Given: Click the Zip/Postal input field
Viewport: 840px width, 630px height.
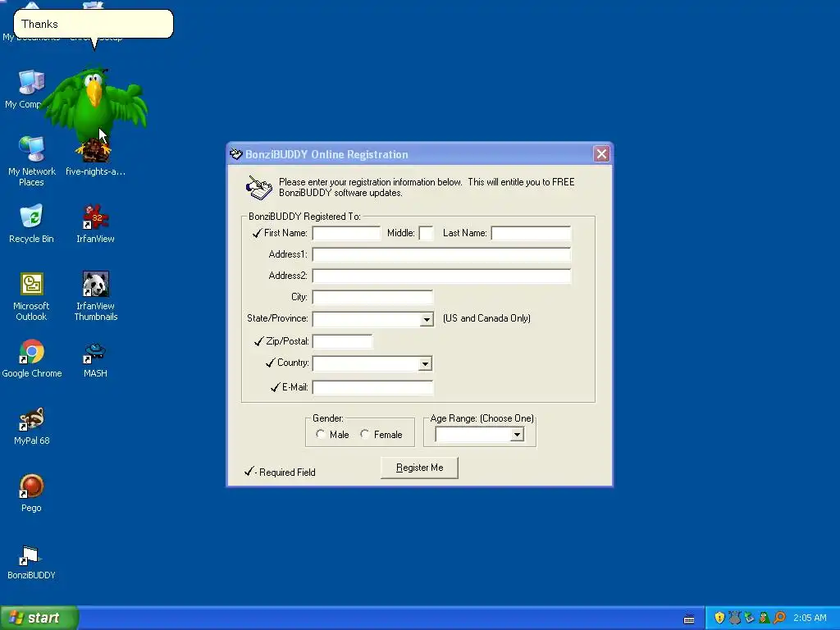Looking at the screenshot, I should (x=342, y=341).
